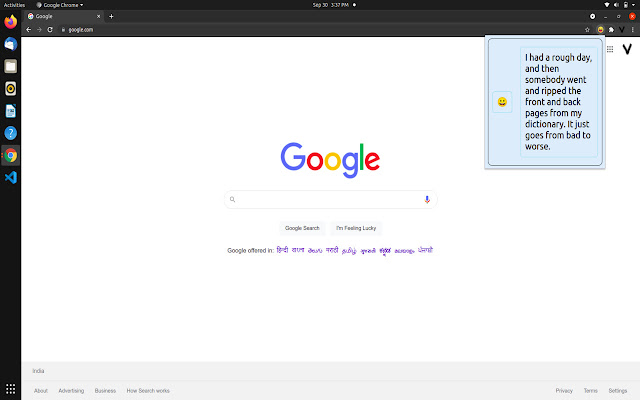Open the Google Chrome app menu
This screenshot has width=640, height=400.
[x=60, y=5]
